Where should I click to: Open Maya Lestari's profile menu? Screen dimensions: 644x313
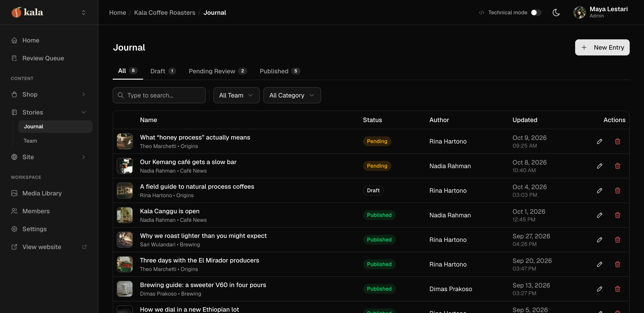click(600, 12)
